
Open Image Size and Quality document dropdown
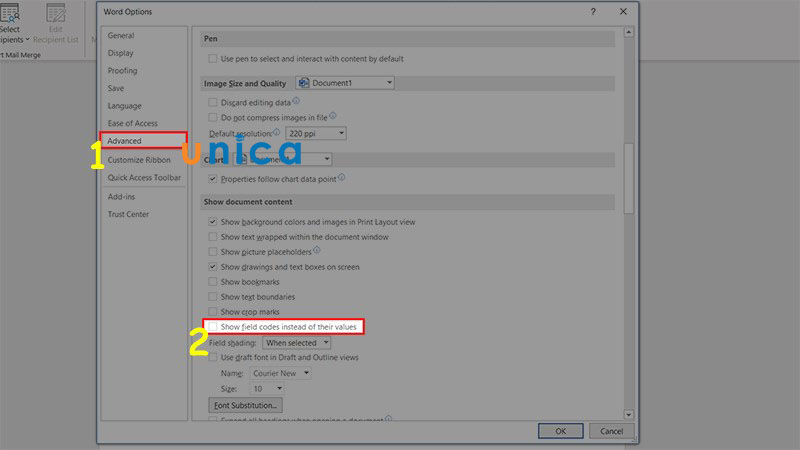click(x=345, y=83)
